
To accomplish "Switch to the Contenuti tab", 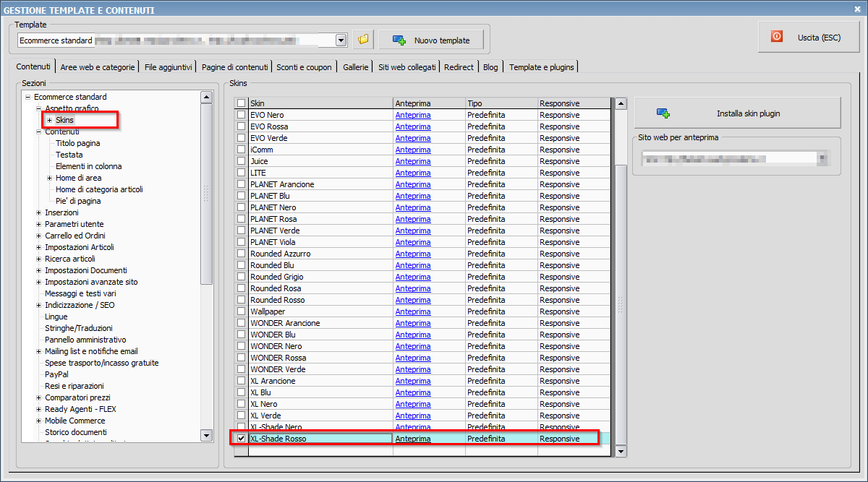I will pos(33,66).
